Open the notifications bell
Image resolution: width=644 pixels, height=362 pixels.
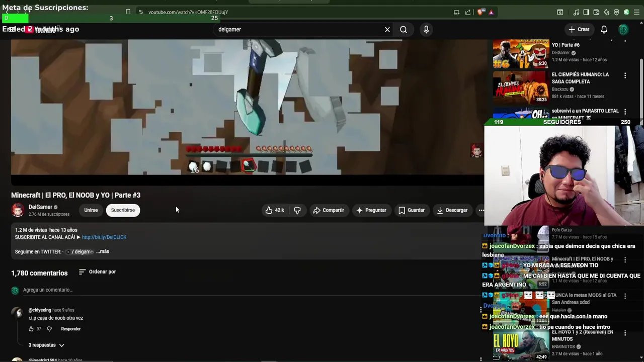coord(604,30)
